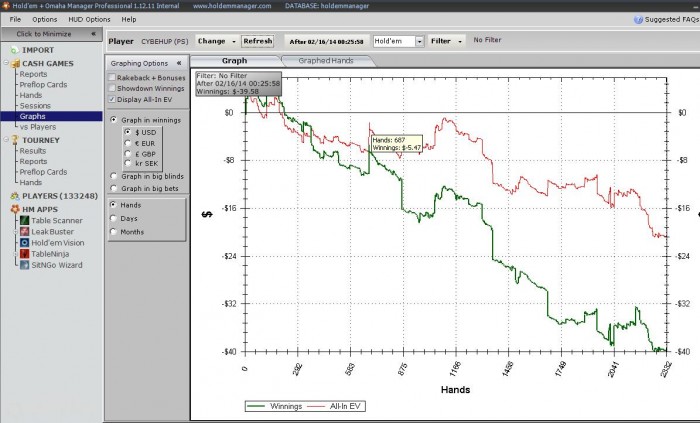Select Graph in winnings radio button
Viewport: 700px width, 423px height.
tap(113, 120)
